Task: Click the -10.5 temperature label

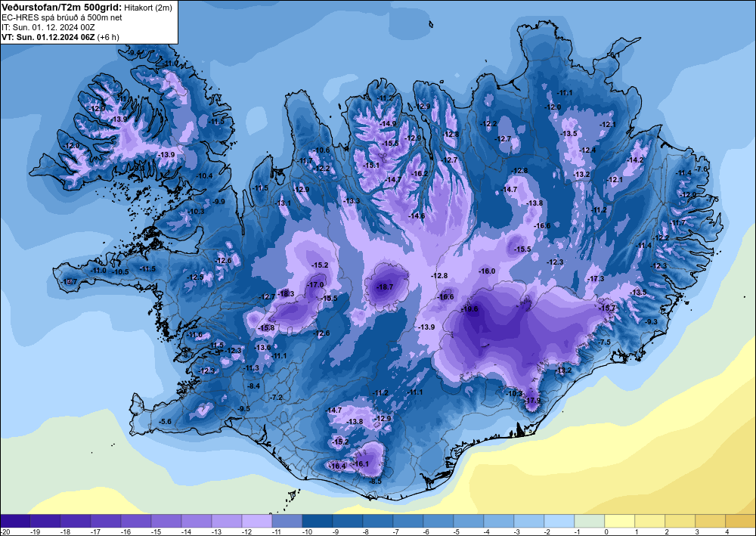Action: tap(120, 272)
